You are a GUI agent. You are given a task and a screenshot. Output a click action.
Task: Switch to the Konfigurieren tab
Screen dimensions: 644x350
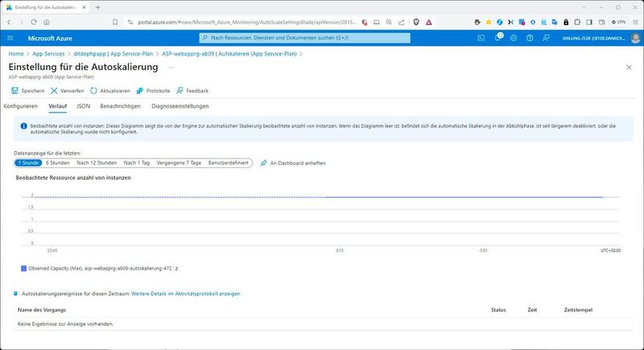click(x=21, y=106)
